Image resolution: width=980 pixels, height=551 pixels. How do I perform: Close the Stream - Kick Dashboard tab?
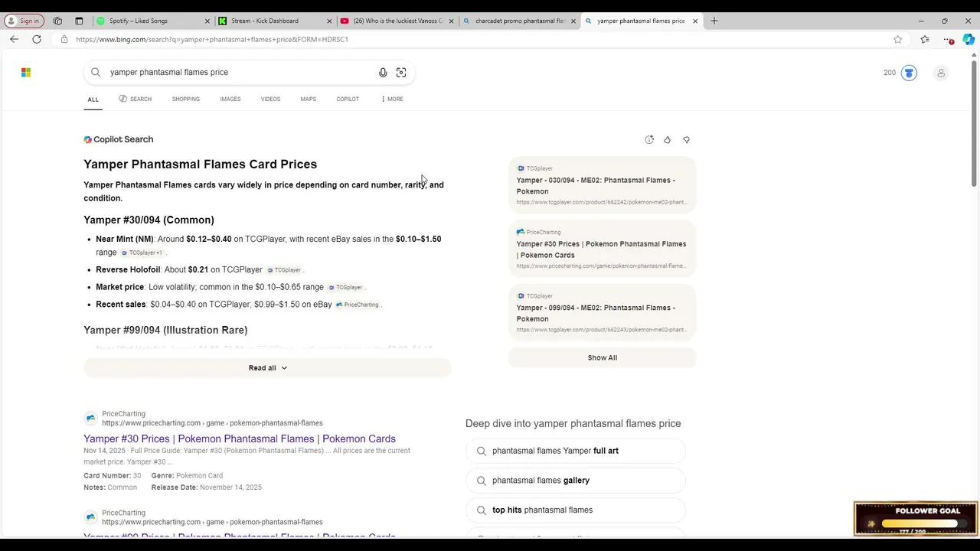pyautogui.click(x=329, y=21)
